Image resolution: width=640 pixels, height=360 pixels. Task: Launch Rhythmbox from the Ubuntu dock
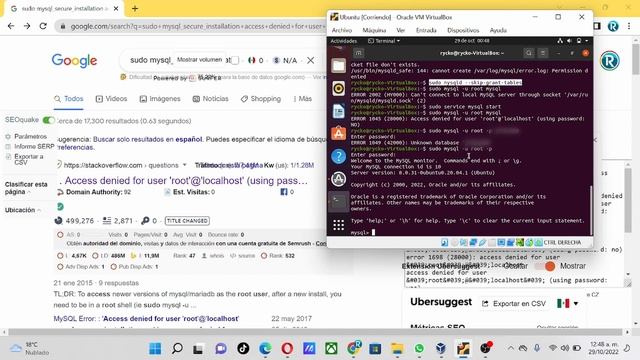[x=338, y=89]
